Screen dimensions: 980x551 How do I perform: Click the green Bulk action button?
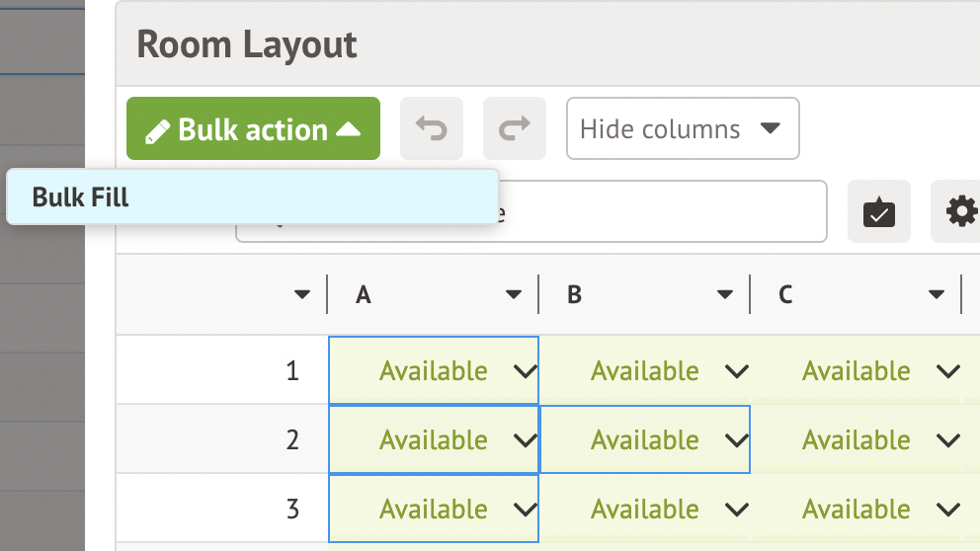click(x=253, y=128)
